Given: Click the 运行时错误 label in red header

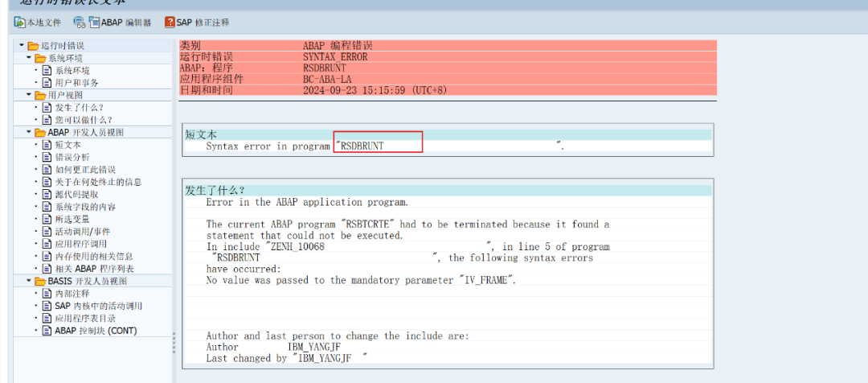Looking at the screenshot, I should [206, 56].
